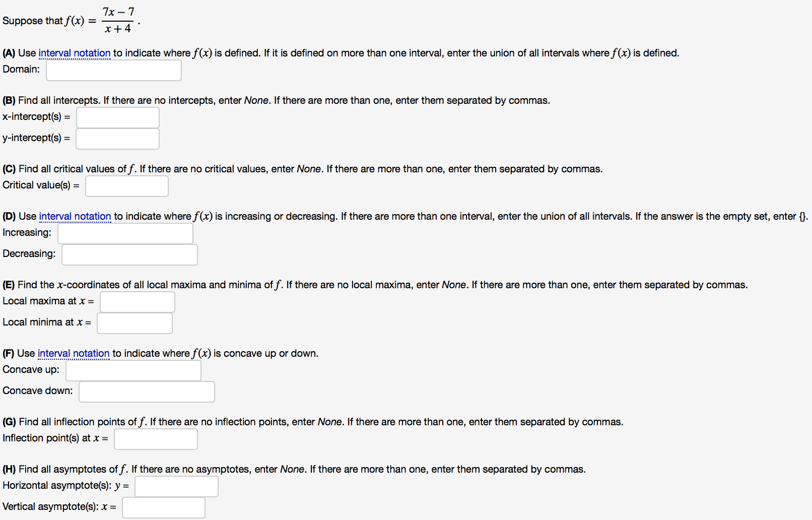Click the Concave up input field

[x=133, y=370]
